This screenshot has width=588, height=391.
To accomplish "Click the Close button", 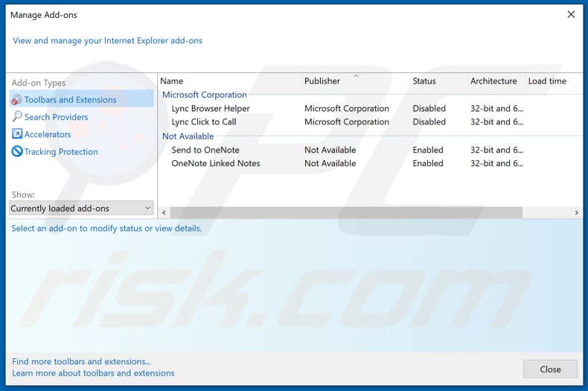I will [550, 369].
